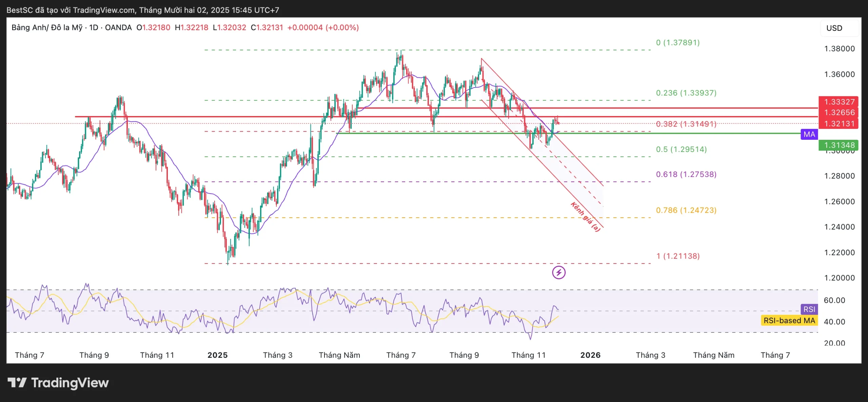This screenshot has height=402, width=868.
Task: Click the TradingView logo at bottom left
Action: tap(58, 383)
